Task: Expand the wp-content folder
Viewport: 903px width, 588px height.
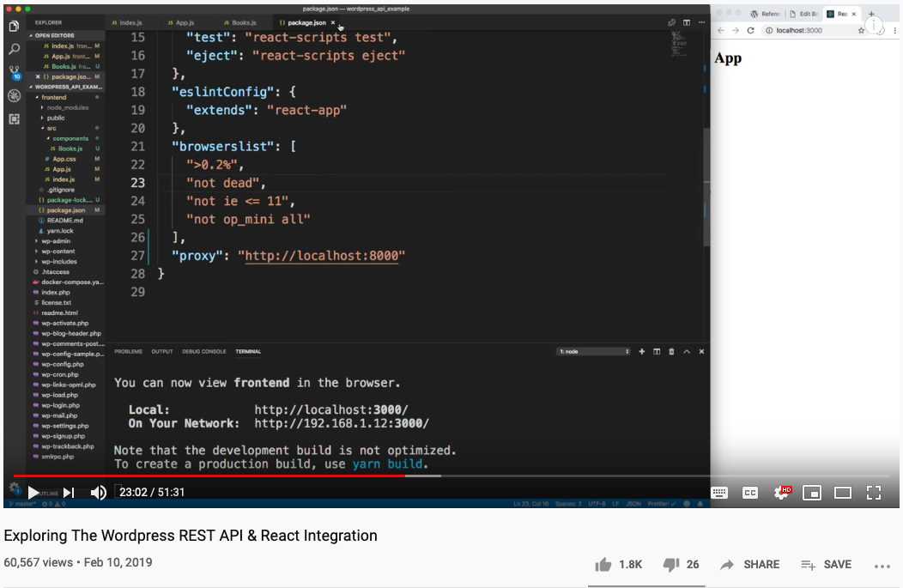Action: click(58, 252)
